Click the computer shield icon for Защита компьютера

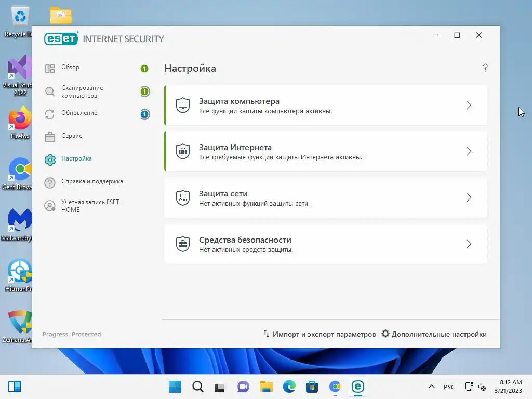(x=183, y=105)
